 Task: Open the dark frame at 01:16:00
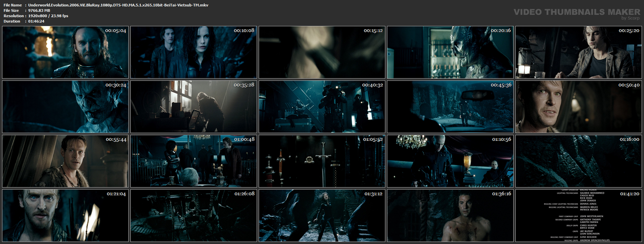[578, 161]
